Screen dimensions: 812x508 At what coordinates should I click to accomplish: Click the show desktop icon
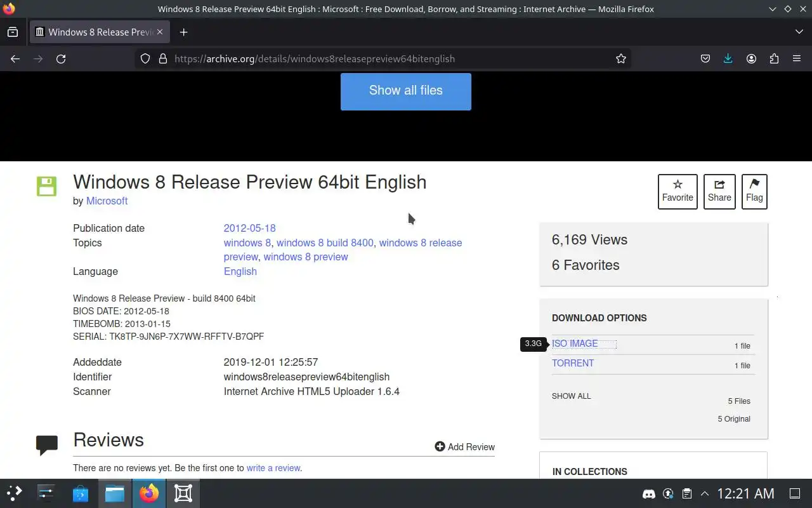[794, 493]
